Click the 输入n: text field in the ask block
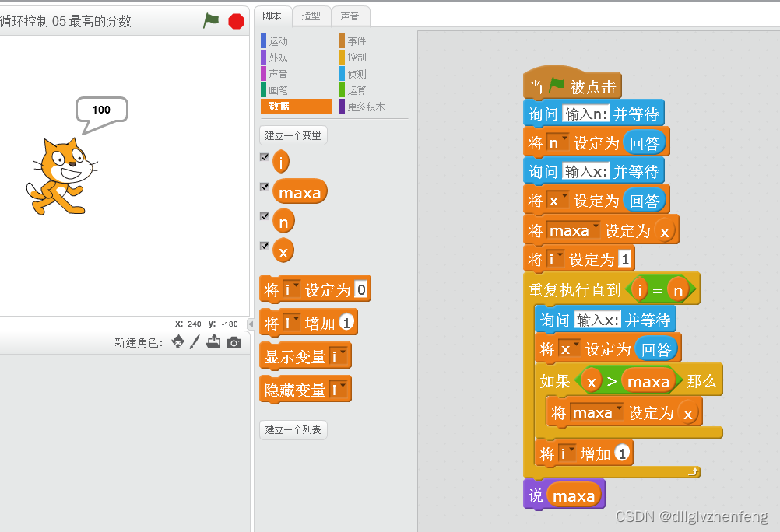The width and height of the screenshot is (780, 532). click(x=585, y=114)
